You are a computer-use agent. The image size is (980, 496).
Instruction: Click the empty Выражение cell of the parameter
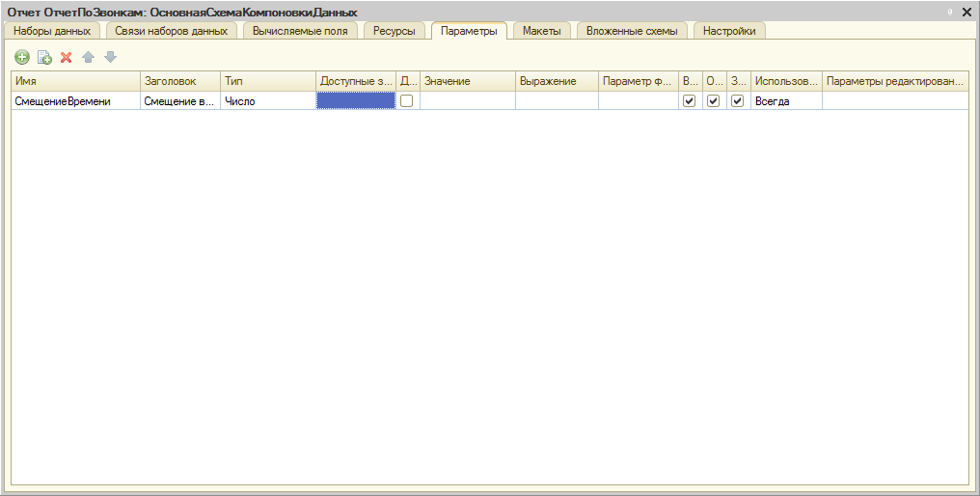click(557, 100)
